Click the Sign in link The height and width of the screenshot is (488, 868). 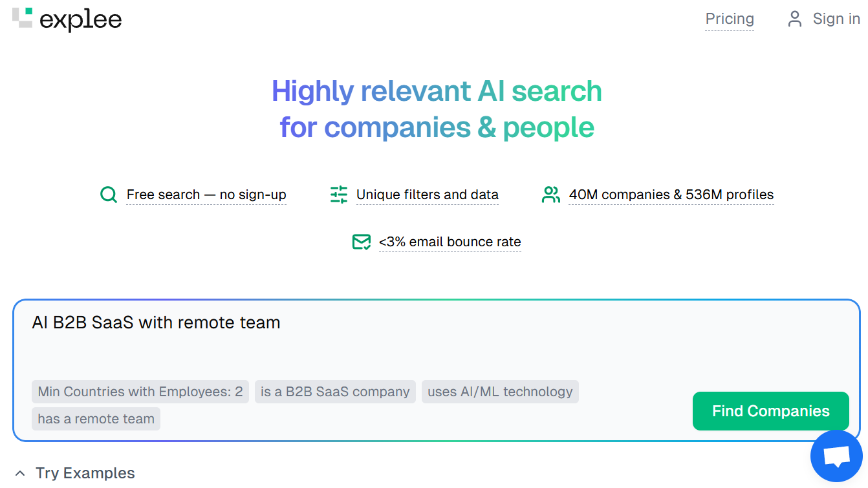(x=836, y=19)
